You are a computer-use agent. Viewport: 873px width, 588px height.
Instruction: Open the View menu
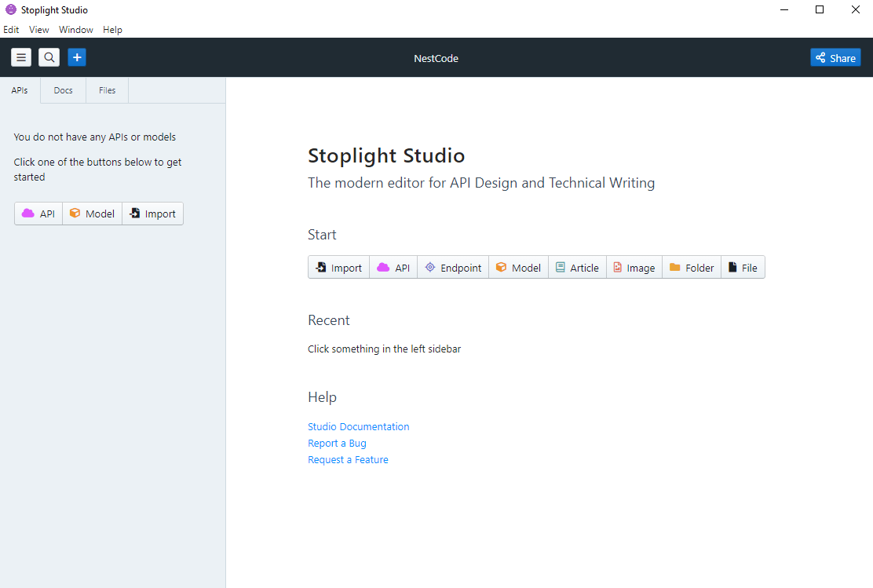39,30
